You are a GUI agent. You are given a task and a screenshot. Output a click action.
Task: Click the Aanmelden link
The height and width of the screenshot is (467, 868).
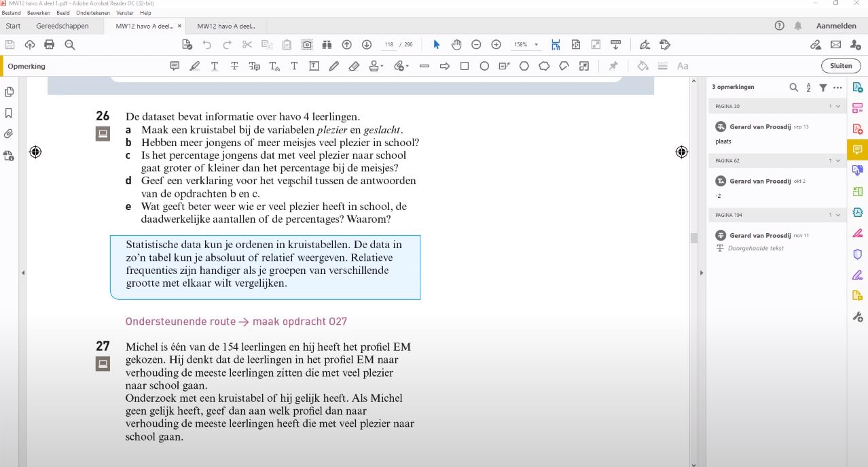836,26
